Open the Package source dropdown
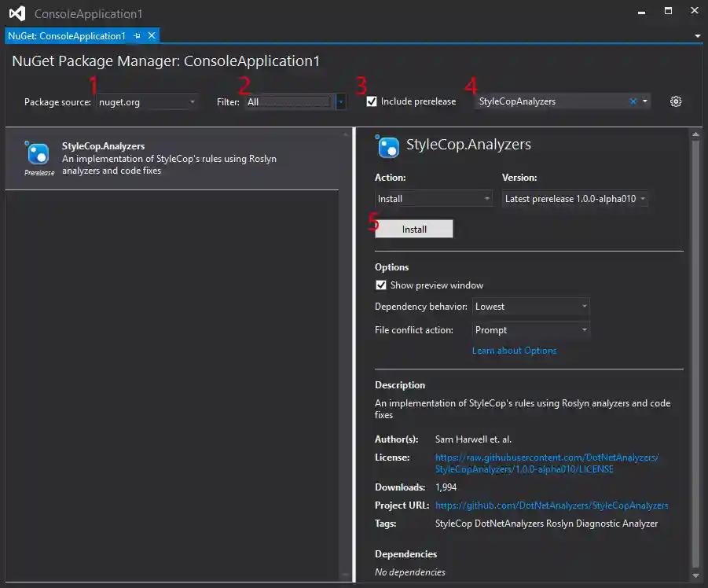The width and height of the screenshot is (708, 588). (x=191, y=101)
